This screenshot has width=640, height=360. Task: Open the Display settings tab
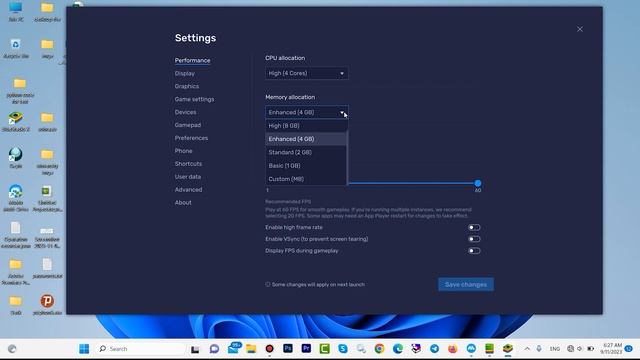(184, 73)
